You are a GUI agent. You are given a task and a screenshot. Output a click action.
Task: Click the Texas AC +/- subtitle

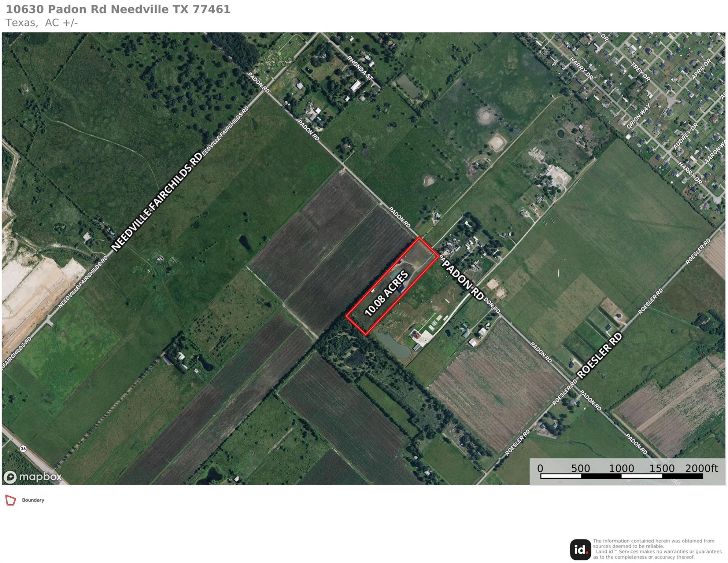coord(41,23)
